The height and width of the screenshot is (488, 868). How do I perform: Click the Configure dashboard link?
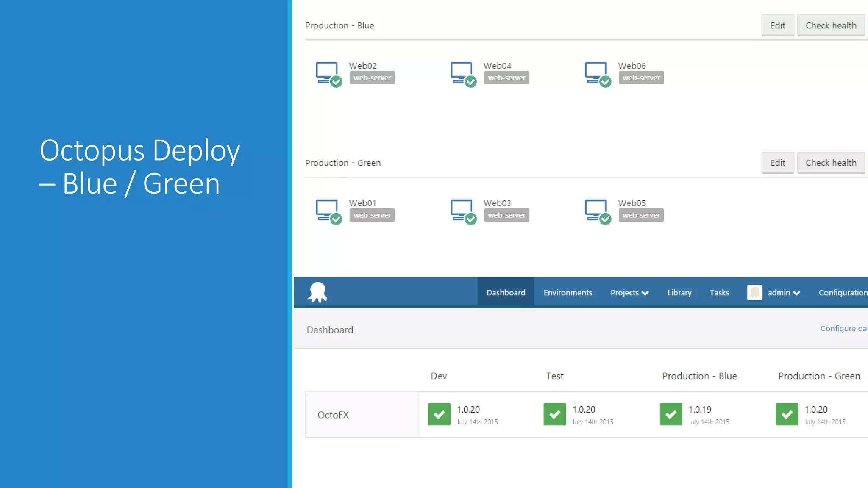[844, 328]
